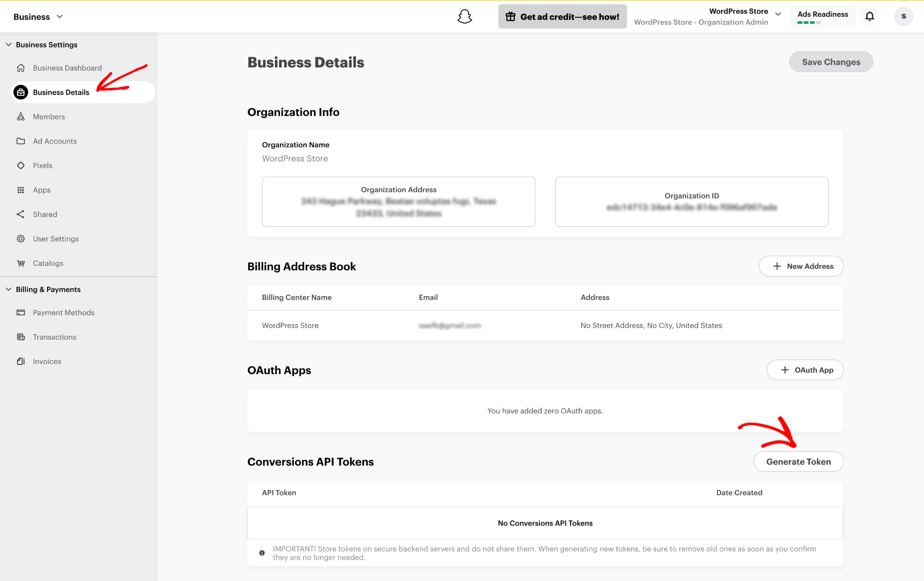Viewport: 924px width, 581px height.
Task: Click the Business Dashboard home icon
Action: 21,68
